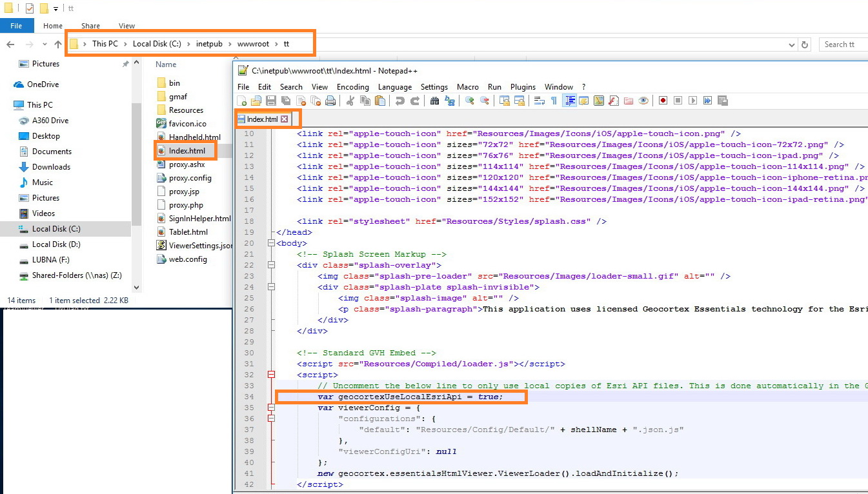Toggle Word wrap in Notepad++ toolbar
The image size is (868, 494).
[x=540, y=101]
